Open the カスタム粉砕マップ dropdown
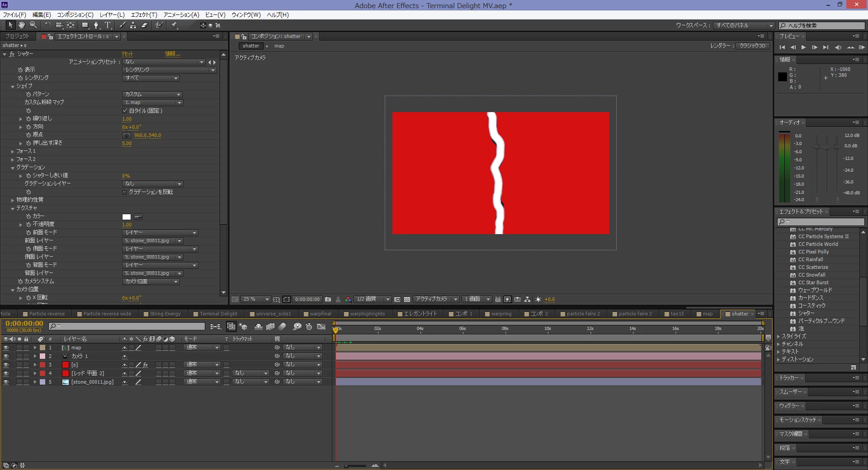 pyautogui.click(x=152, y=103)
